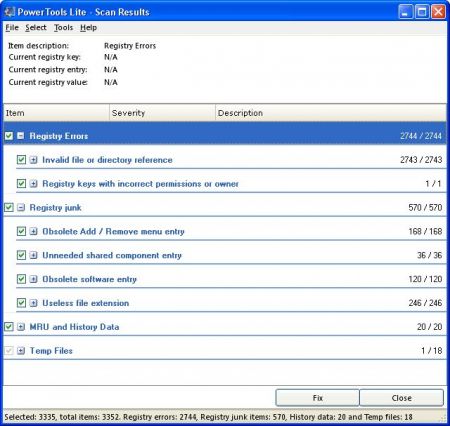Click the status bar summary text
Screen dimensions: 450x426
pos(208,417)
